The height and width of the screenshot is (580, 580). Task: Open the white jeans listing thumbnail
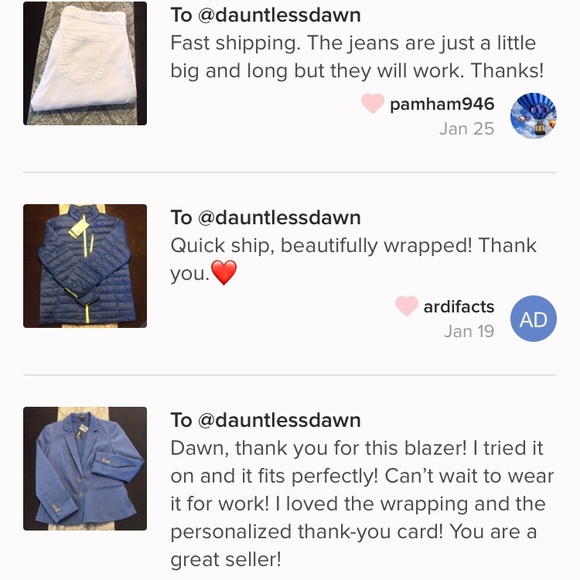click(85, 63)
